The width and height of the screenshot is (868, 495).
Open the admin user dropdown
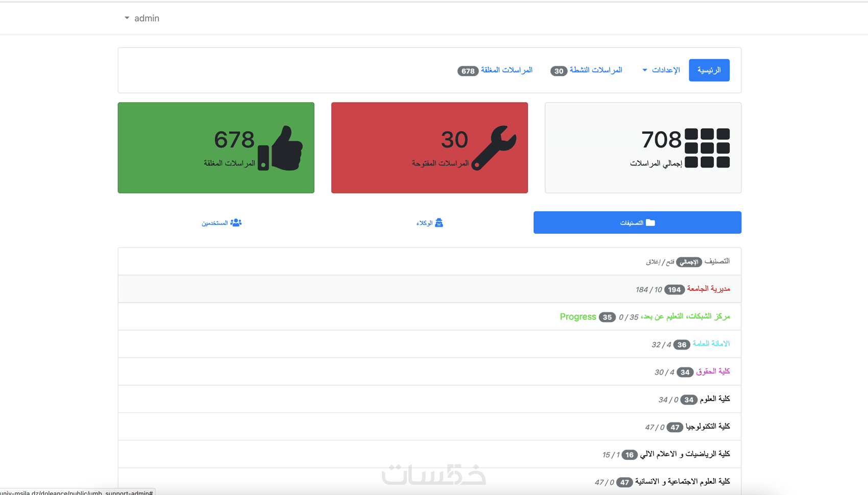pos(142,18)
